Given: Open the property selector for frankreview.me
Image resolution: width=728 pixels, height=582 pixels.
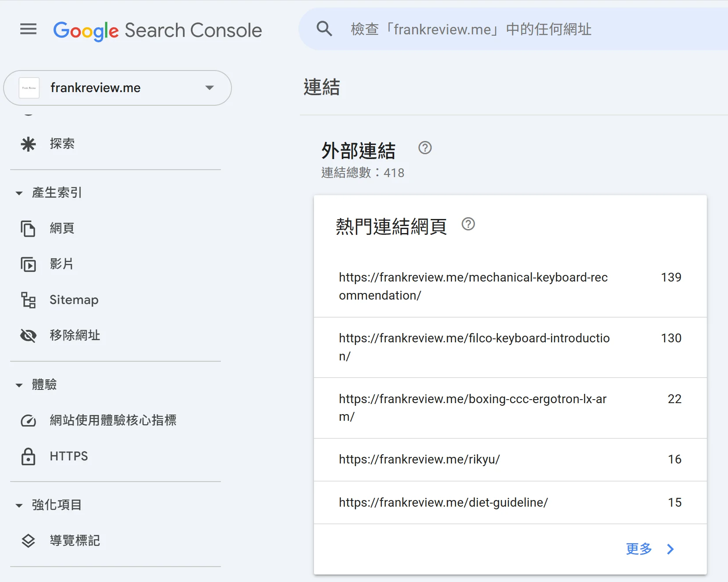Looking at the screenshot, I should pos(209,88).
